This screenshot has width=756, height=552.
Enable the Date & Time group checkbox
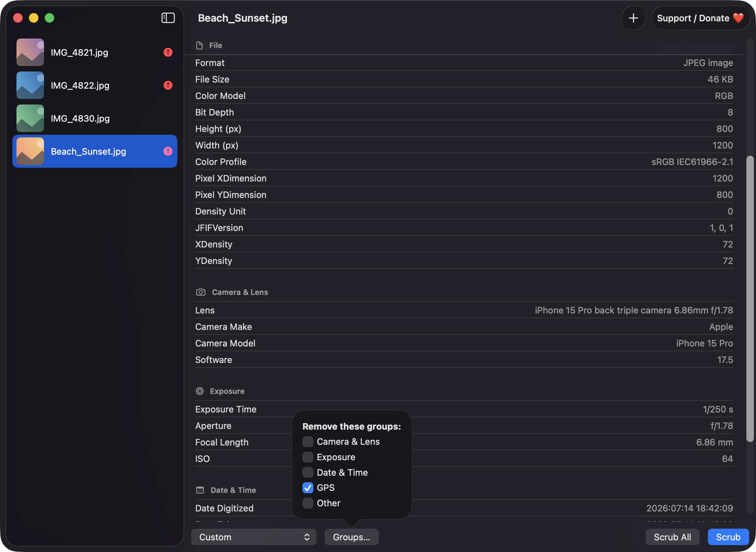[308, 473]
